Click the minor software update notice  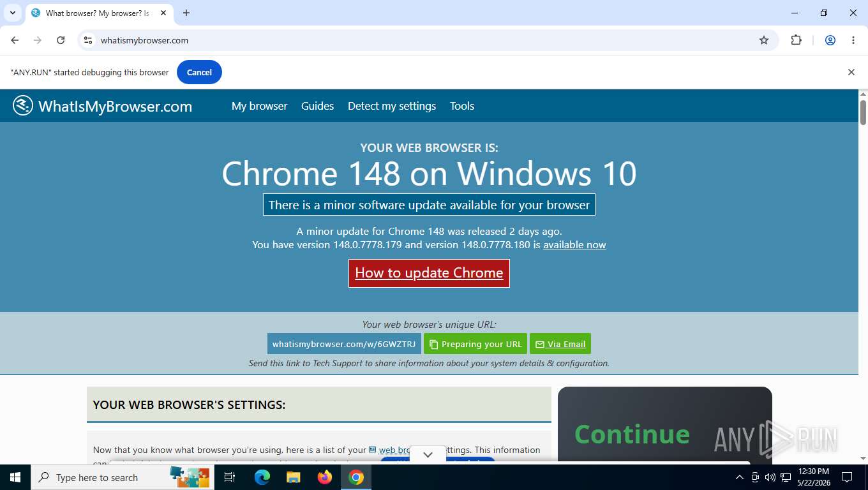(x=429, y=205)
